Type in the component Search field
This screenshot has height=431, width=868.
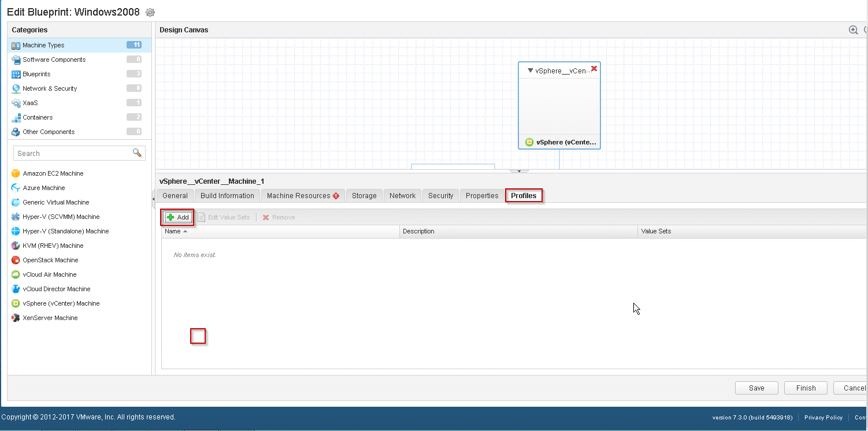(x=72, y=153)
